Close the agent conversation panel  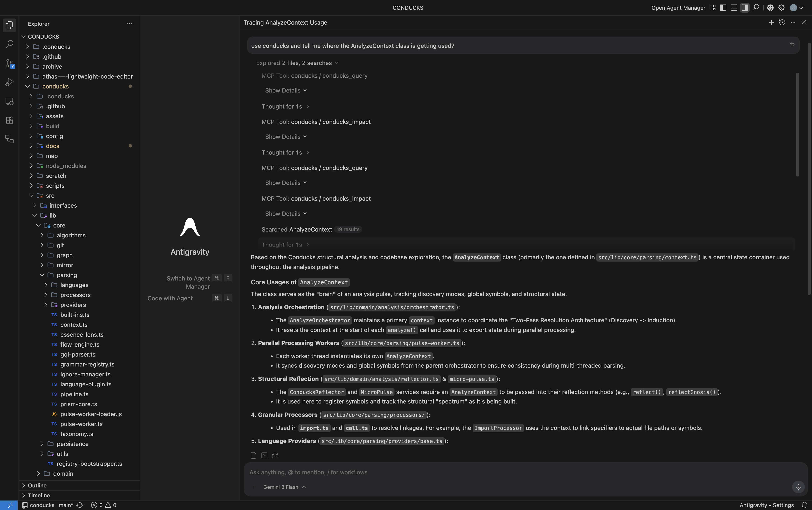tap(804, 22)
